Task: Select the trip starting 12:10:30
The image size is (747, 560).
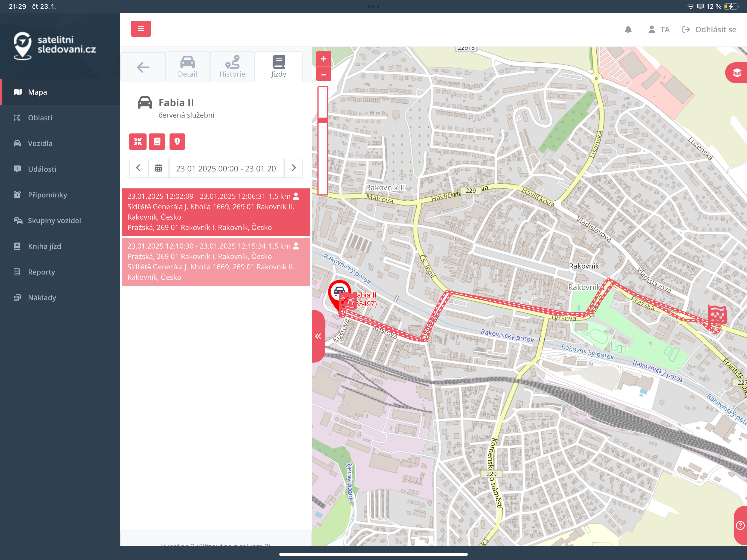Action: pos(216,262)
